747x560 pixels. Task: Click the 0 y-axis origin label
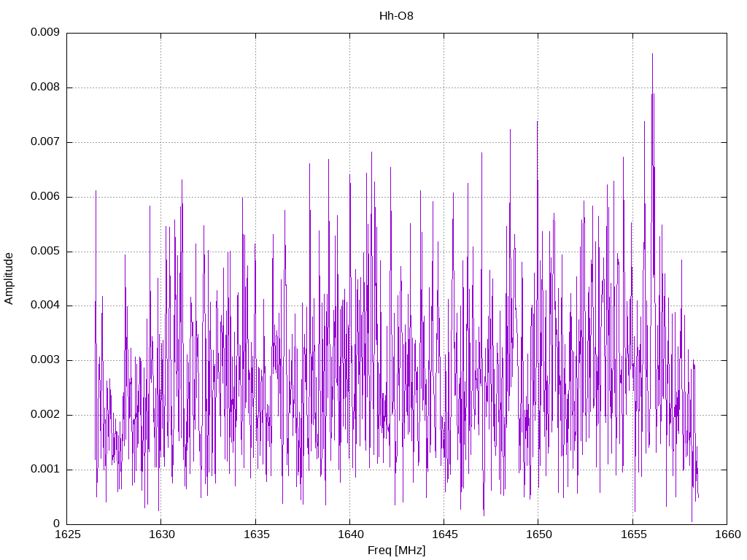click(55, 524)
